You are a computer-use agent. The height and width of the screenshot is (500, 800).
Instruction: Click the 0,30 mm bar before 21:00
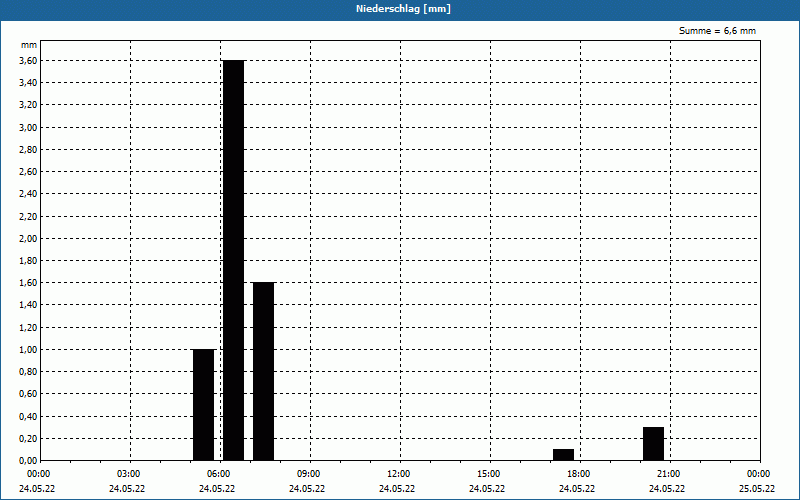tap(654, 444)
